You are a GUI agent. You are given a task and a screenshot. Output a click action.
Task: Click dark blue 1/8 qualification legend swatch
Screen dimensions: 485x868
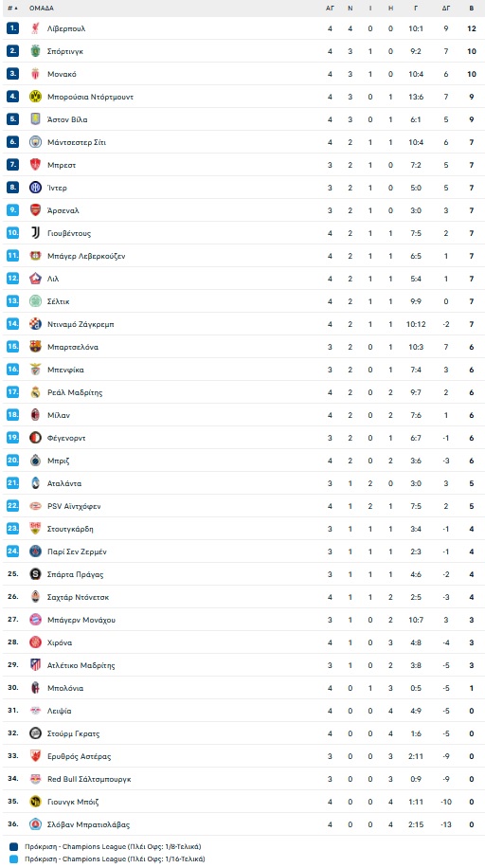(14, 846)
